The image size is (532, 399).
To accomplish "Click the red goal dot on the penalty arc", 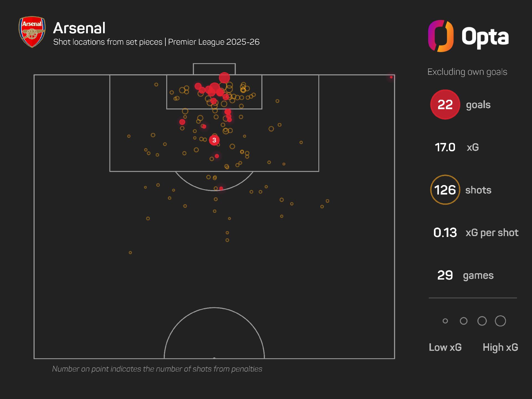I will 221,188.
